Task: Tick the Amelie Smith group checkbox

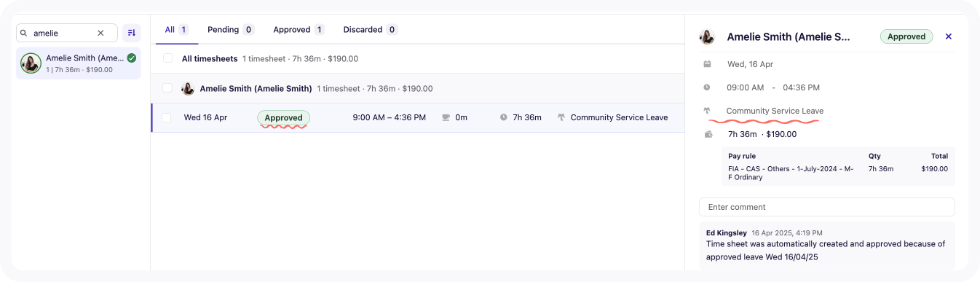Action: coord(167,88)
